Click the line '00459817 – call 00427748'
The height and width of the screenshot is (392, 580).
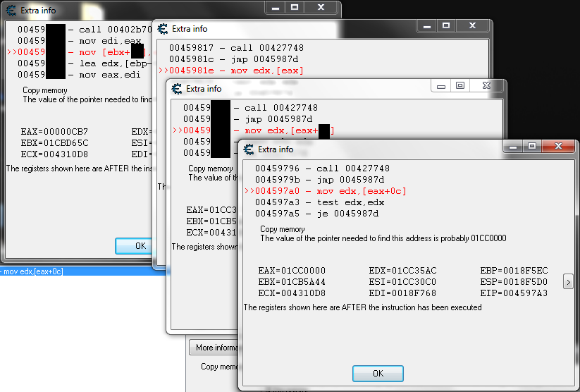236,48
